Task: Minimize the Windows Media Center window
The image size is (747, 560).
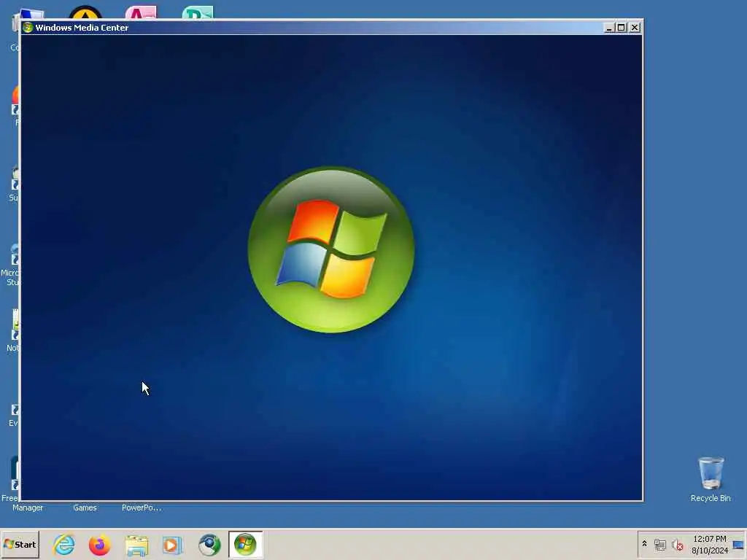Action: point(608,28)
